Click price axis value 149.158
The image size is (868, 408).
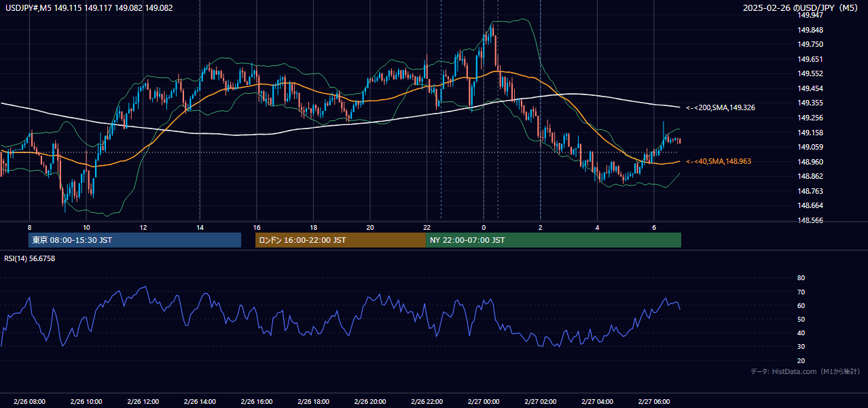810,133
